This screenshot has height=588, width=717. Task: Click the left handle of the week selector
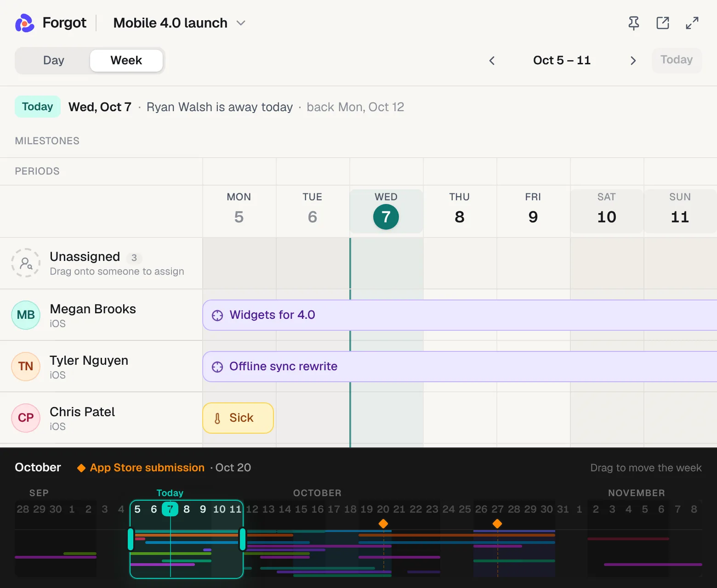131,539
